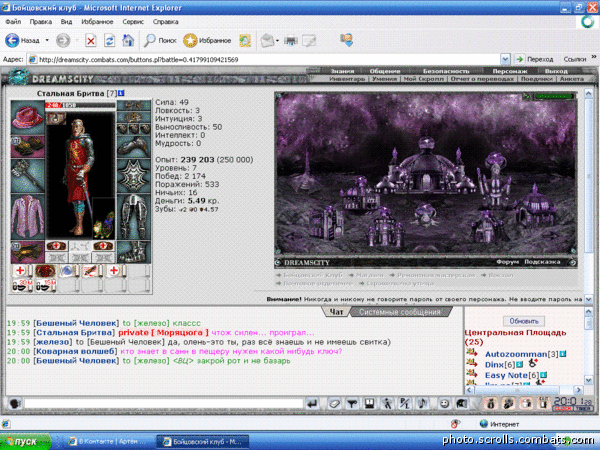
Task: Stop page loading with the red X button
Action: [91, 40]
